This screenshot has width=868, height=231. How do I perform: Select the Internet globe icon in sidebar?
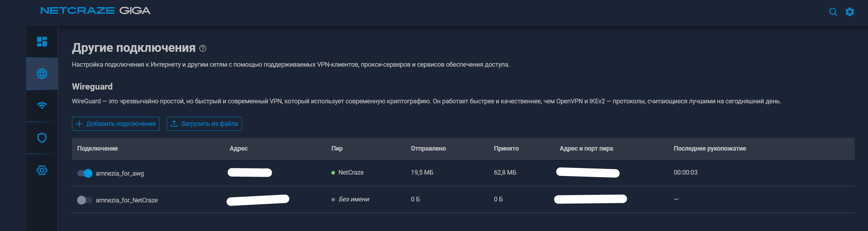[42, 74]
